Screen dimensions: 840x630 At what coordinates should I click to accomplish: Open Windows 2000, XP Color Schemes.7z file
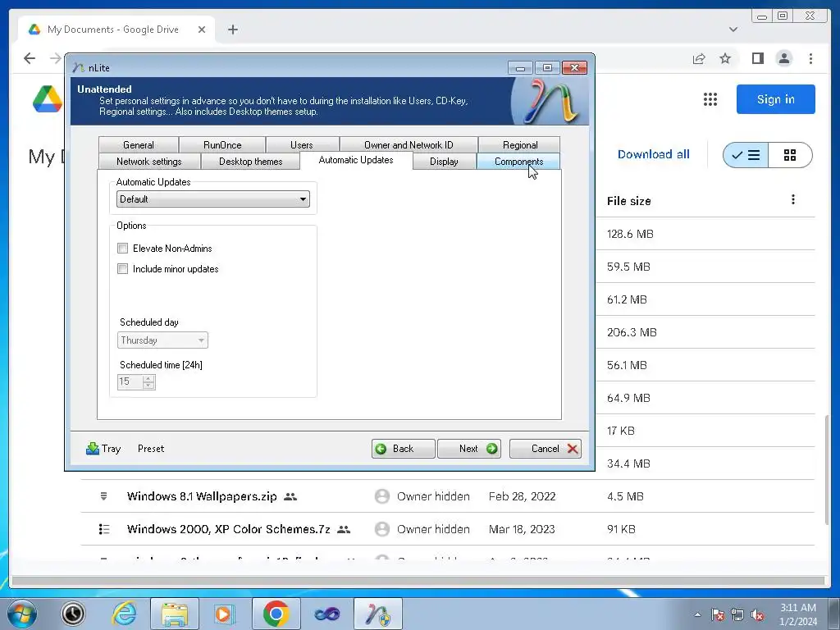228,529
